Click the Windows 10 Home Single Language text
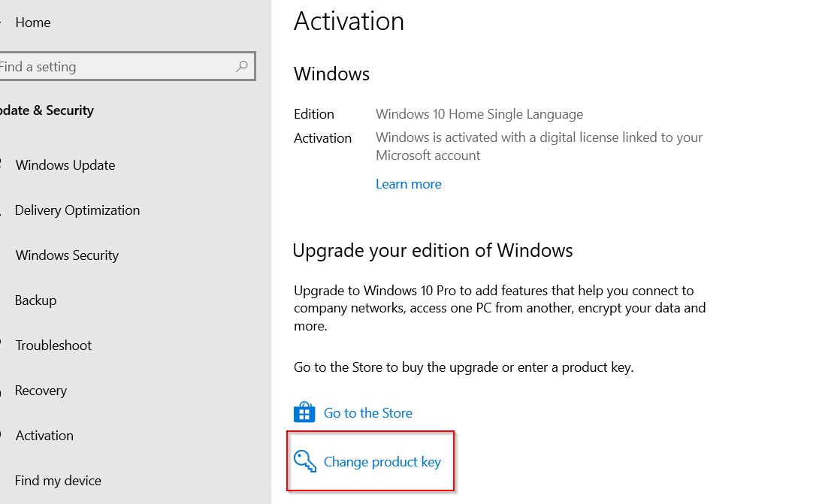The height and width of the screenshot is (504, 813). point(479,114)
